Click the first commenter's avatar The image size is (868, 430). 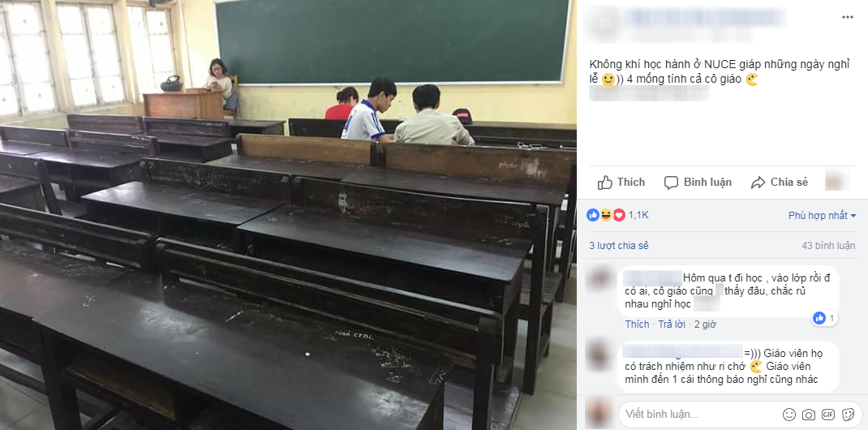(600, 278)
